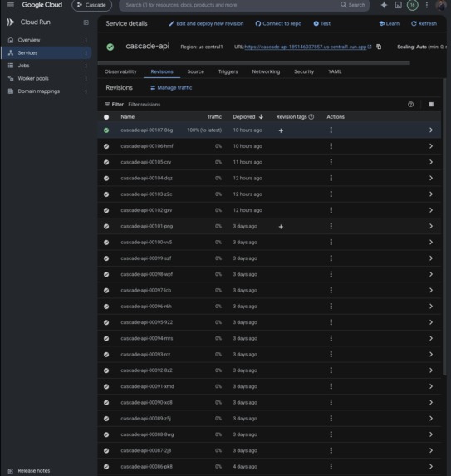
Task: Open the column display options icon
Action: click(x=431, y=104)
